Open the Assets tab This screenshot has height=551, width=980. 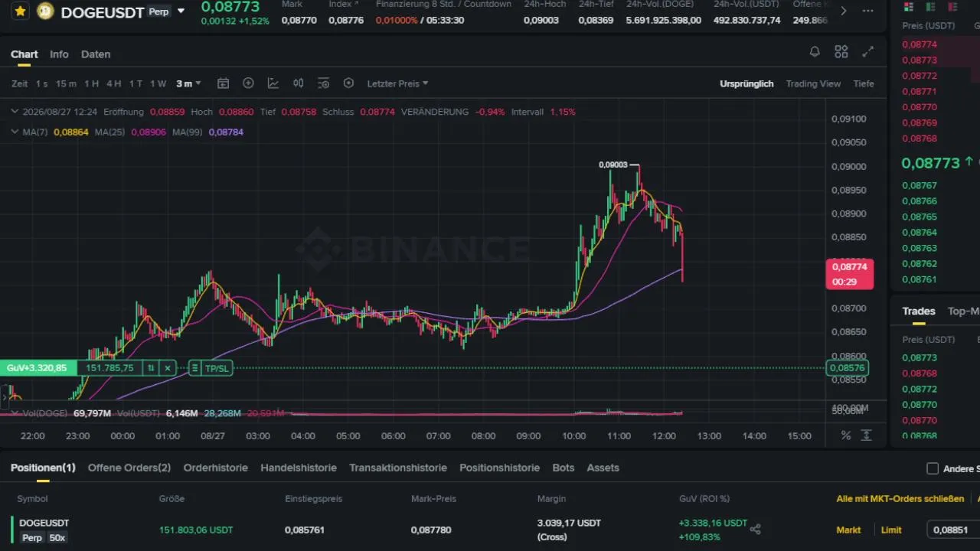click(x=603, y=468)
